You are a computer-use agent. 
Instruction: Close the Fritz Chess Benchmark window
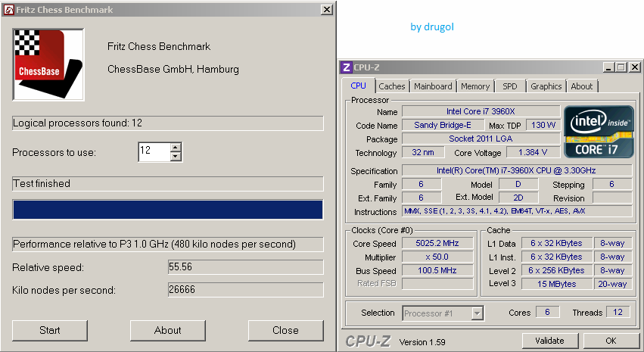(x=326, y=9)
